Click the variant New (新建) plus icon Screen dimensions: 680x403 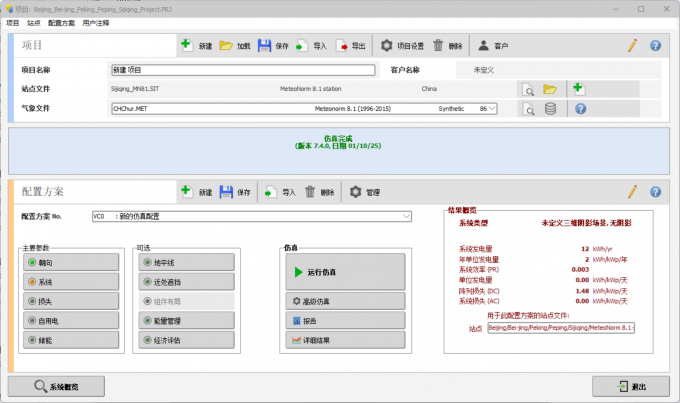186,191
